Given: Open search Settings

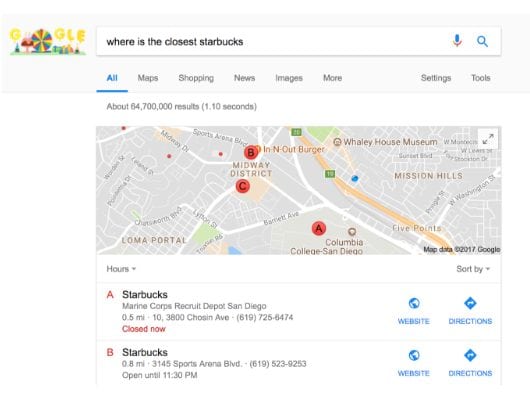Looking at the screenshot, I should pos(436,78).
